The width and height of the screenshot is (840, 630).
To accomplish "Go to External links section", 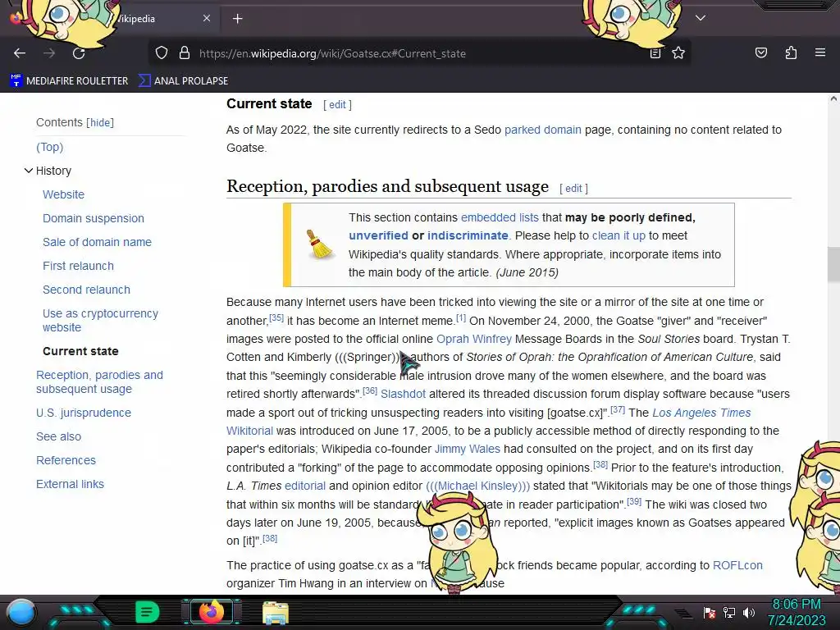I will click(x=71, y=484).
